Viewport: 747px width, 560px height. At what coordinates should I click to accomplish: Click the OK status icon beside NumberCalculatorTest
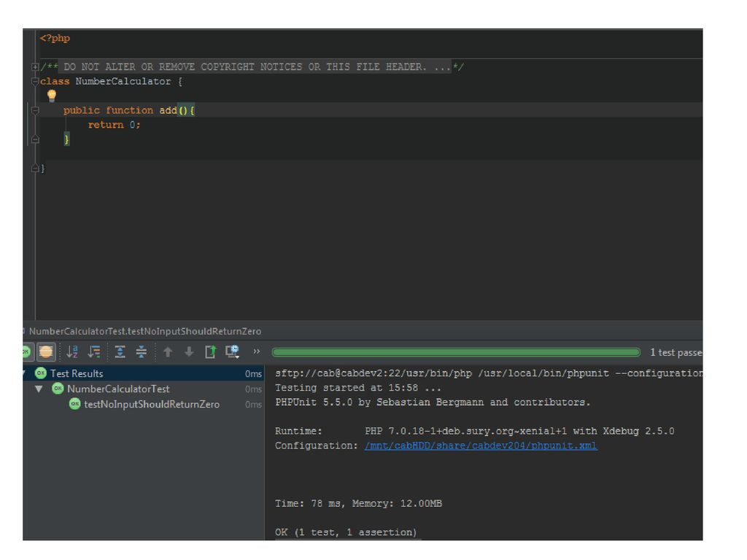58,389
